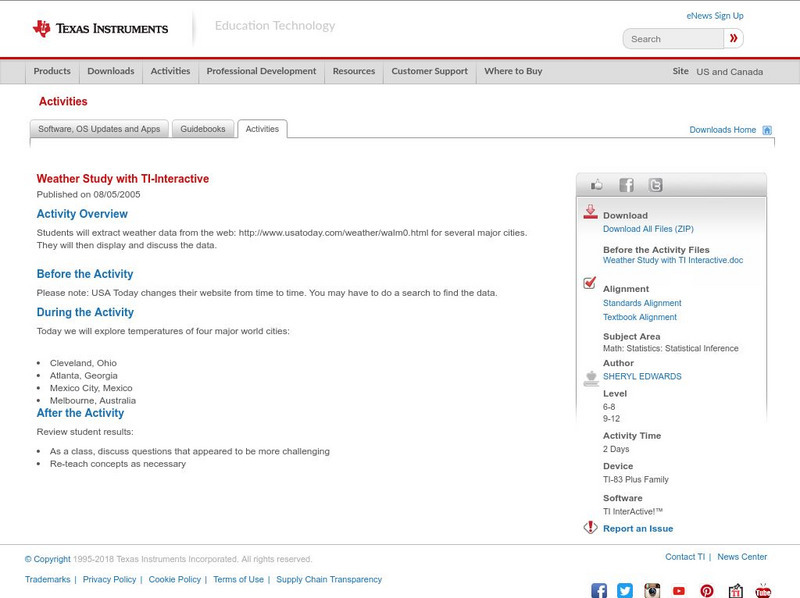Open the Activities nav menu
Image resolution: width=800 pixels, height=598 pixels.
point(170,71)
